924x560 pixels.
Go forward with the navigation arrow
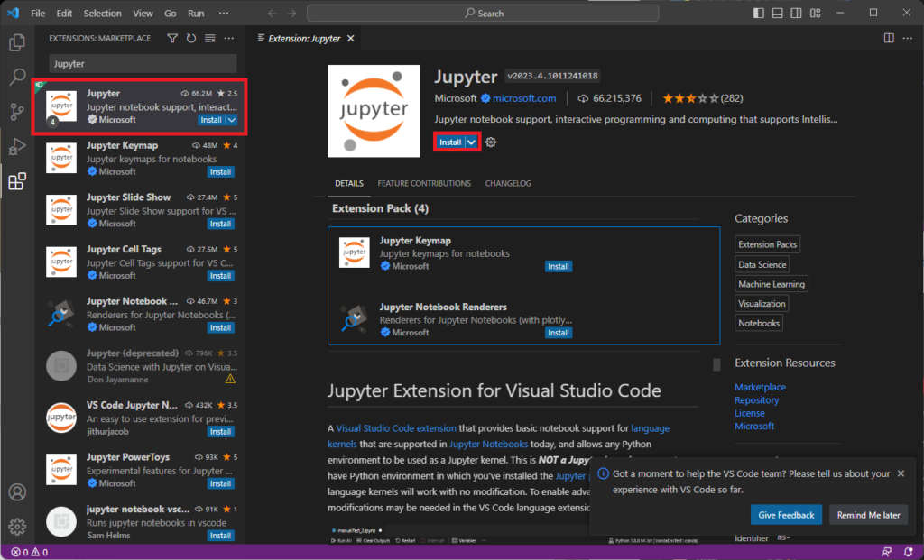[x=291, y=13]
